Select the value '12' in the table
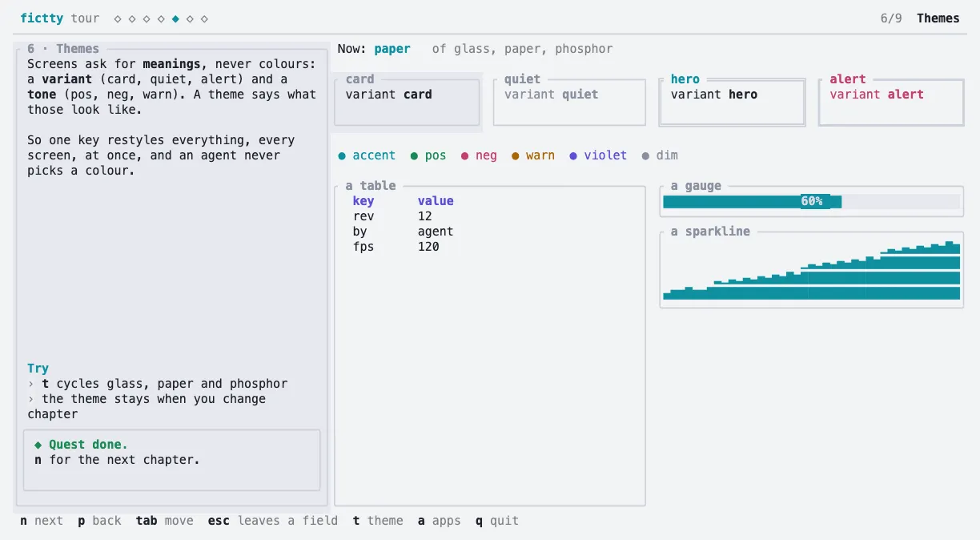 425,216
